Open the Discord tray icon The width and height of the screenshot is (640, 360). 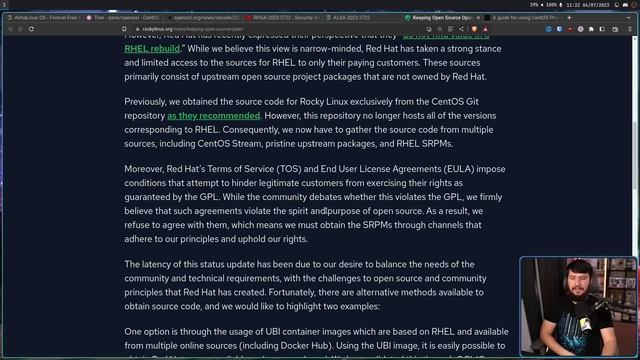click(x=625, y=5)
